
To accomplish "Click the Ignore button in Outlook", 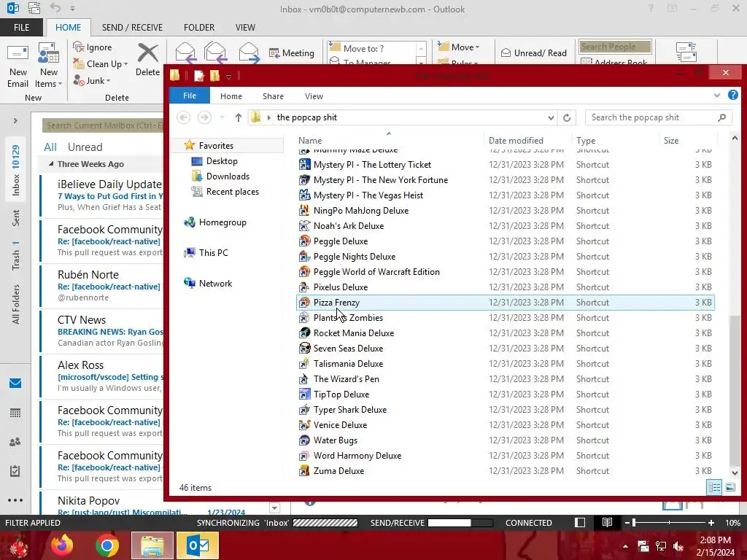I will pos(93,47).
